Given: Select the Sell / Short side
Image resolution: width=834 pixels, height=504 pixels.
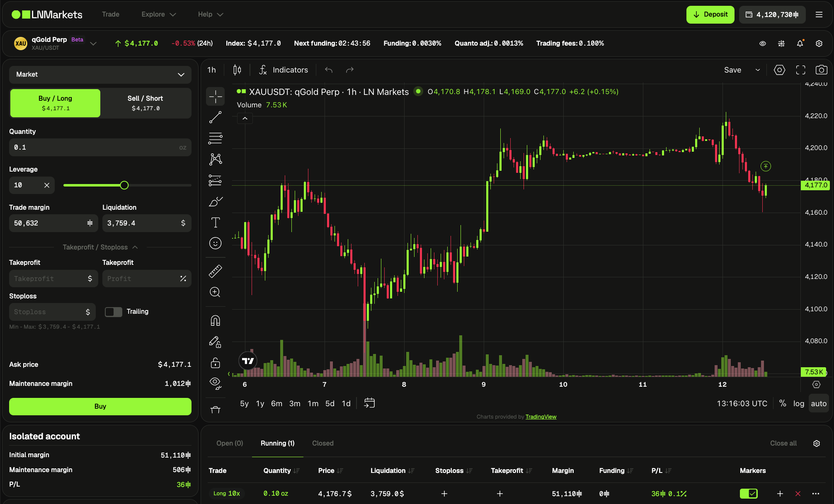Looking at the screenshot, I should point(145,103).
